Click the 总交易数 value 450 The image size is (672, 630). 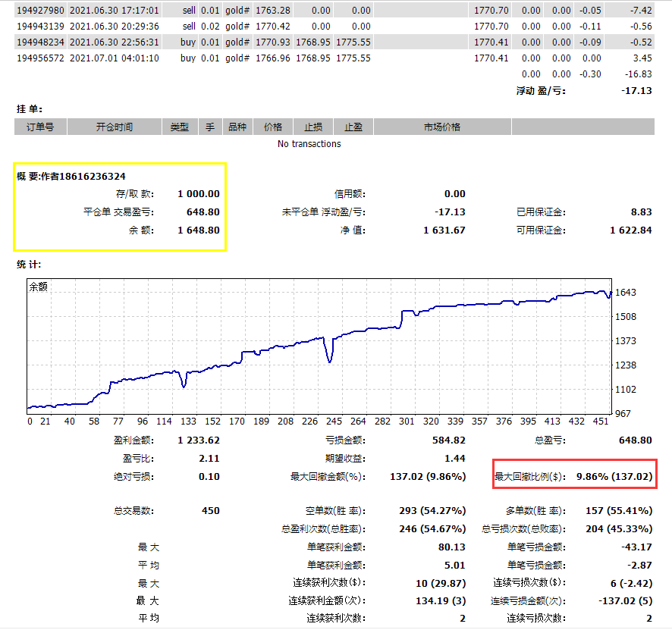(x=210, y=511)
